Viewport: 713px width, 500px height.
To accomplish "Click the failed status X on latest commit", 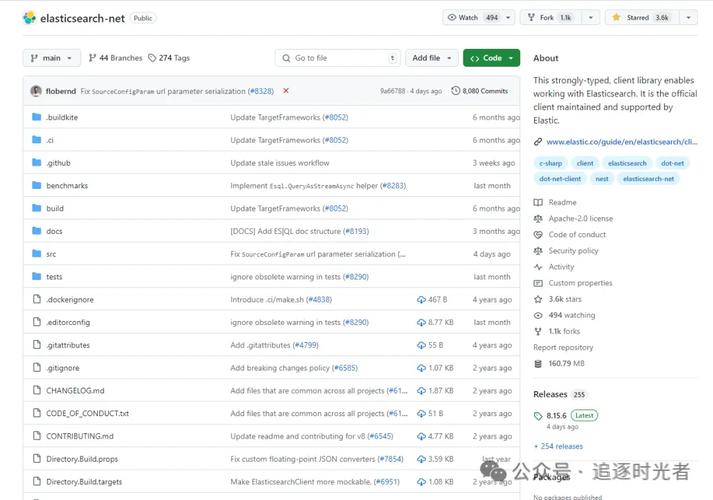I will click(x=286, y=90).
